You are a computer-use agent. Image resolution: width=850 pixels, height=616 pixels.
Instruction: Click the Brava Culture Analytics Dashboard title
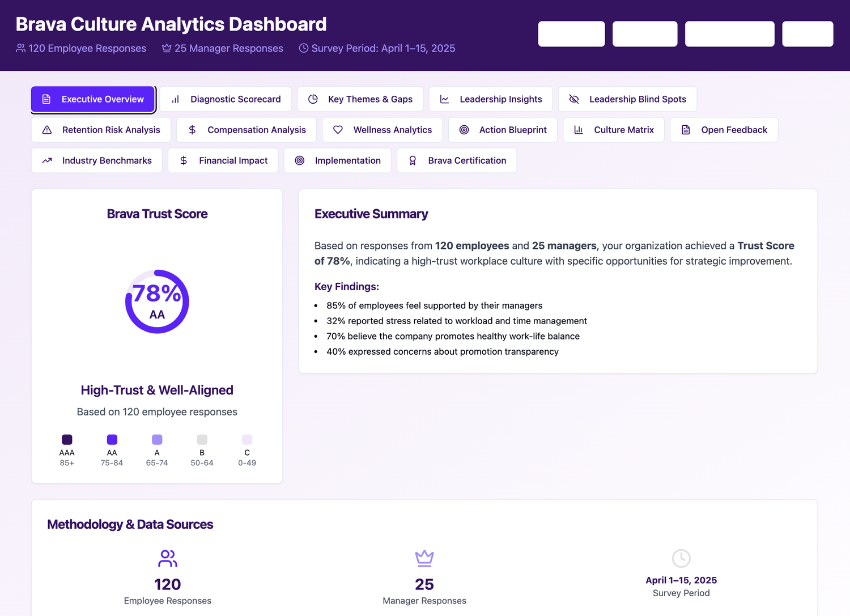pyautogui.click(x=171, y=24)
